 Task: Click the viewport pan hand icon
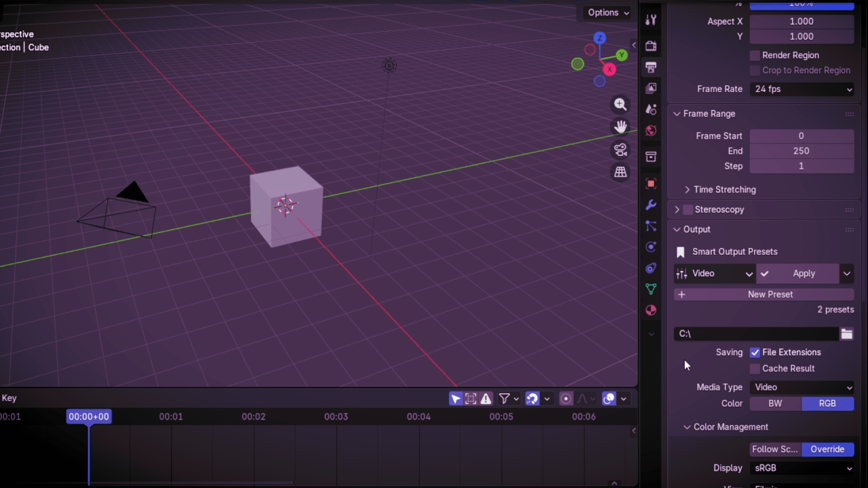[x=620, y=127]
